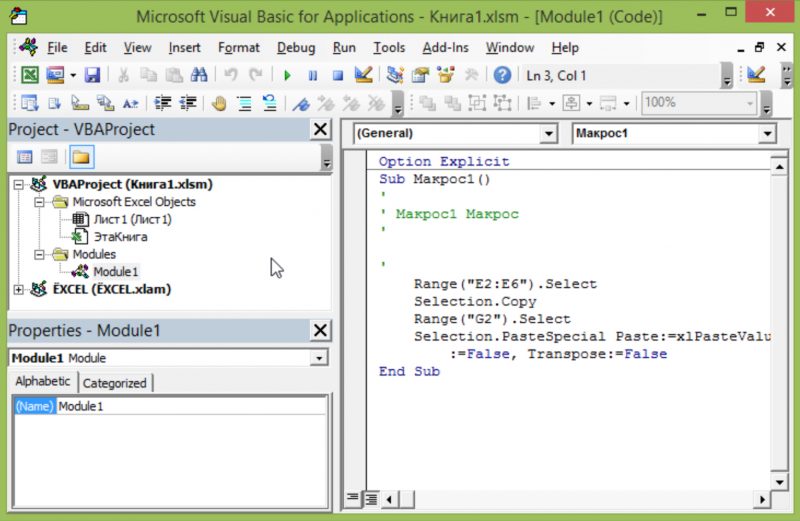The width and height of the screenshot is (800, 521).
Task: Click the View Object icon in Project panel
Action: pos(49,157)
